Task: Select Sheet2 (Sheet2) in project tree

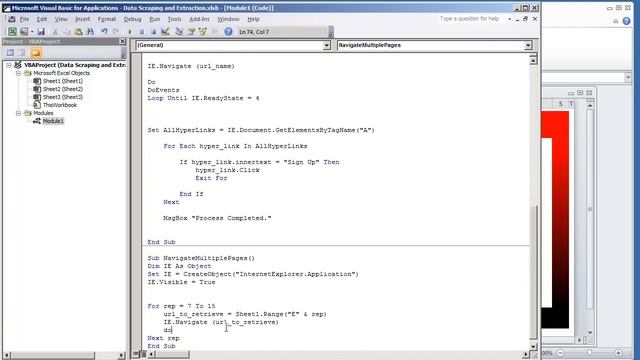Action: [63, 89]
